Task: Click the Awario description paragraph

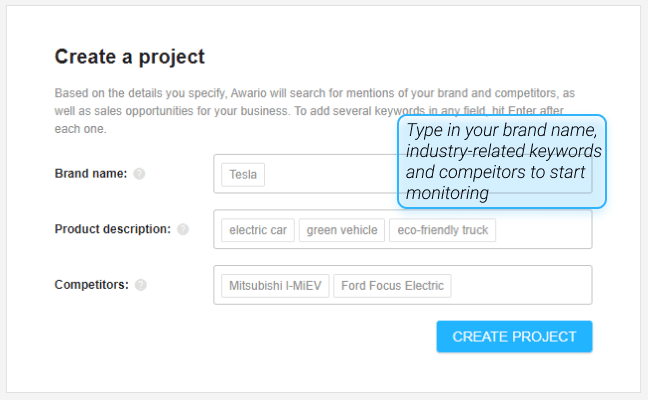Action: click(314, 111)
